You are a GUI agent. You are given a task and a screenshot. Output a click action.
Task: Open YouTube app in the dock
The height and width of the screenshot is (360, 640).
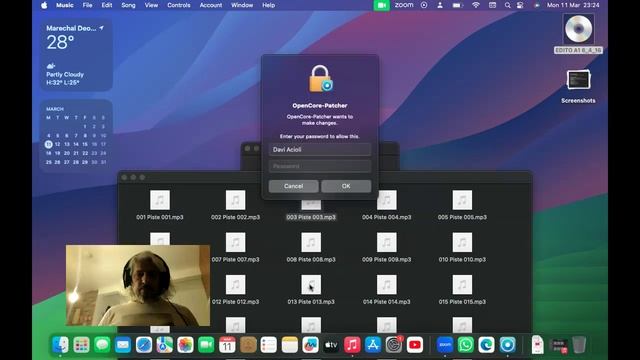point(414,345)
